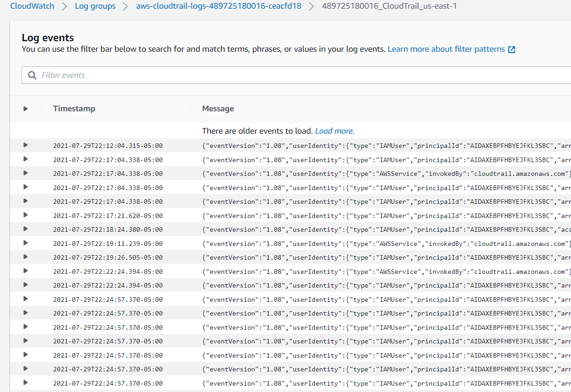The image size is (571, 392).
Task: Expand all rows using the header arrow
Action: (26, 109)
